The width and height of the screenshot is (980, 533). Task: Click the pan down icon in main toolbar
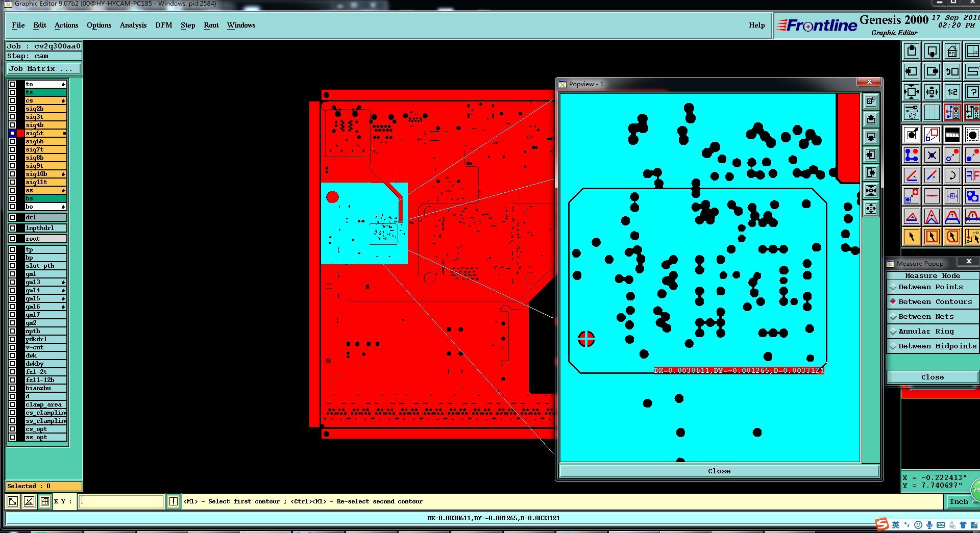click(932, 51)
